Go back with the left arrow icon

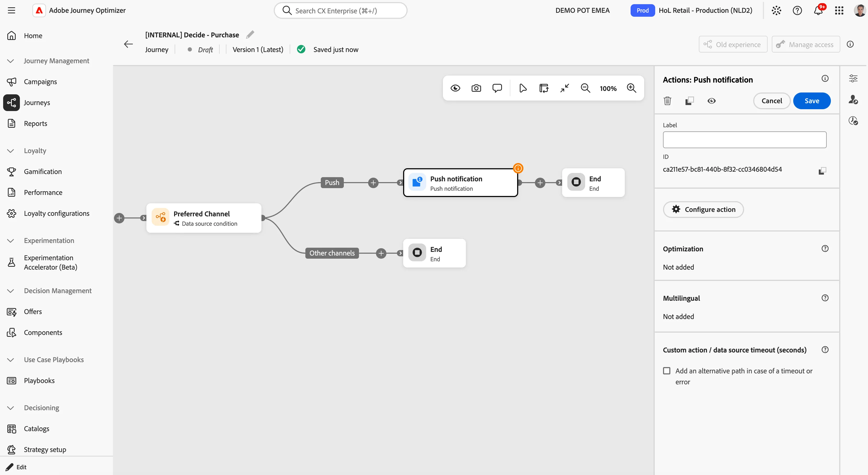point(128,44)
